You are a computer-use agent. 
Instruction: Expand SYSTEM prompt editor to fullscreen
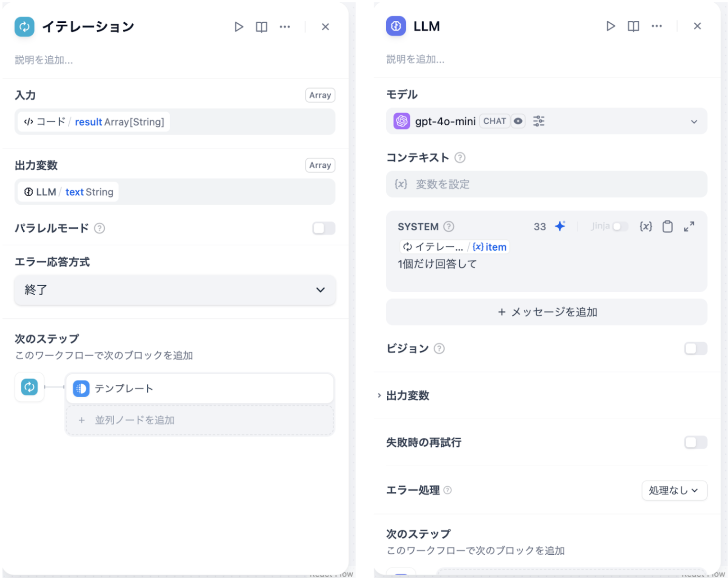(689, 226)
